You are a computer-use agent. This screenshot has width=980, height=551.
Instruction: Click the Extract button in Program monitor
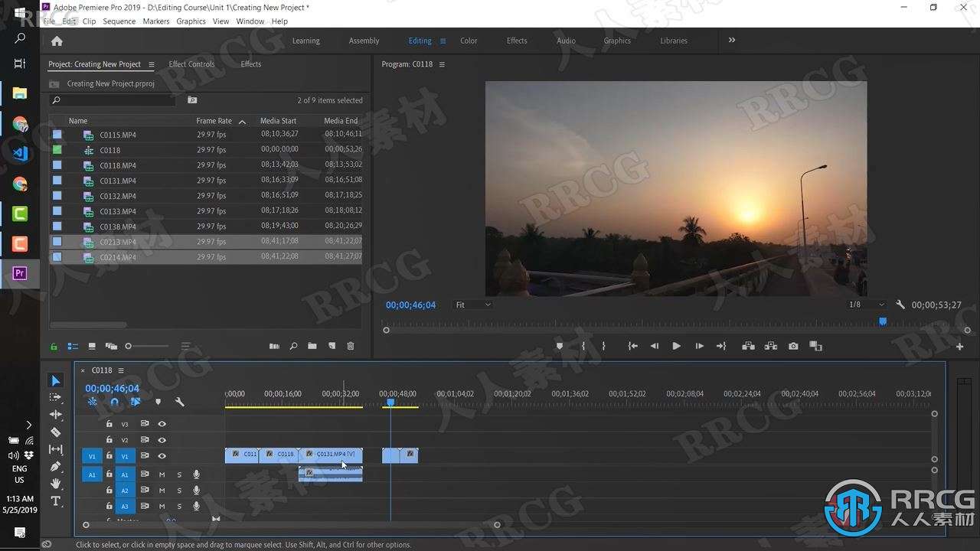point(770,346)
